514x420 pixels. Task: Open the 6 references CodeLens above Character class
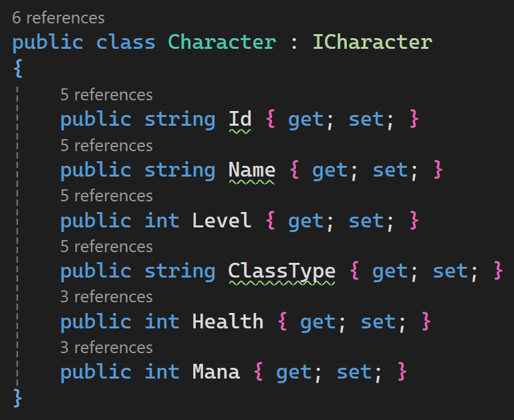(58, 17)
